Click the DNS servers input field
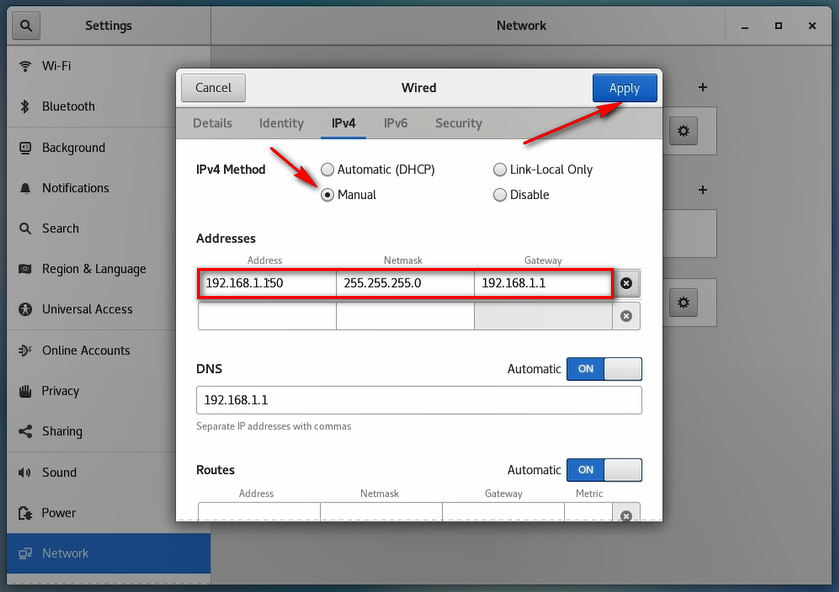 [419, 400]
